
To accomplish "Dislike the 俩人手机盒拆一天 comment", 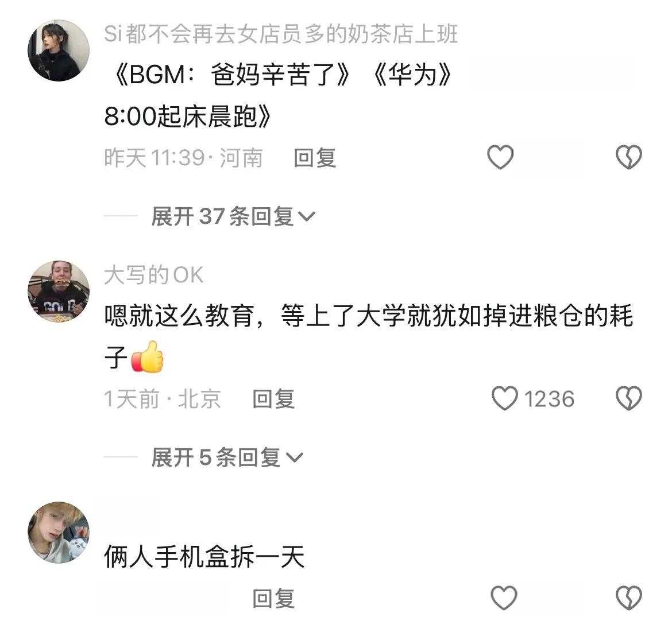I will [629, 597].
